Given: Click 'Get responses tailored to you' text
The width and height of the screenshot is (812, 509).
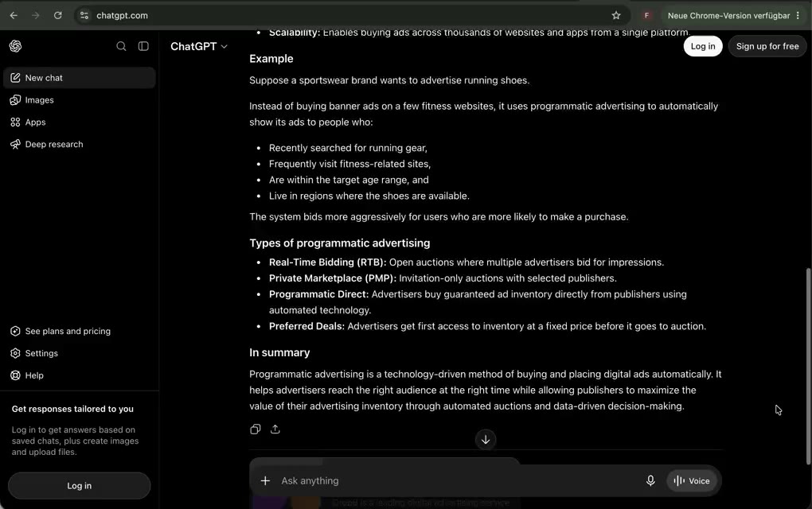Looking at the screenshot, I should pyautogui.click(x=72, y=409).
